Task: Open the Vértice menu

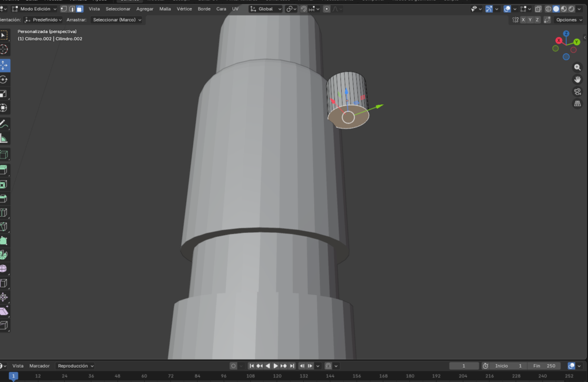Action: point(184,9)
